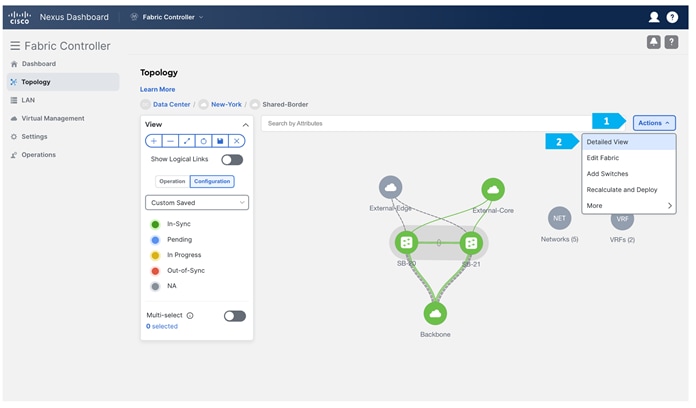Click the "Networks (5)" label

559,239
